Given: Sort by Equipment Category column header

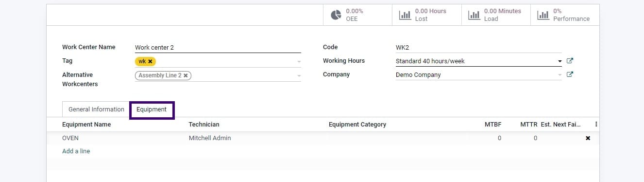Looking at the screenshot, I should (x=357, y=125).
